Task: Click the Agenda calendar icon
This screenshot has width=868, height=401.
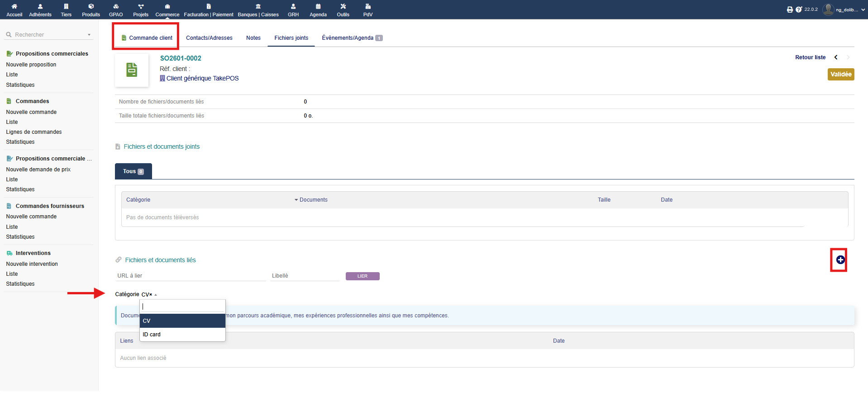Action: (x=318, y=6)
